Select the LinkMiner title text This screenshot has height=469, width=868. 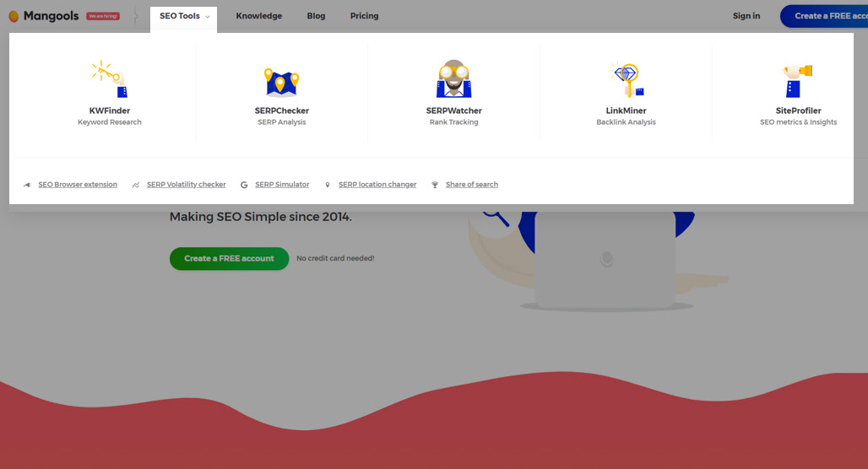coord(626,111)
